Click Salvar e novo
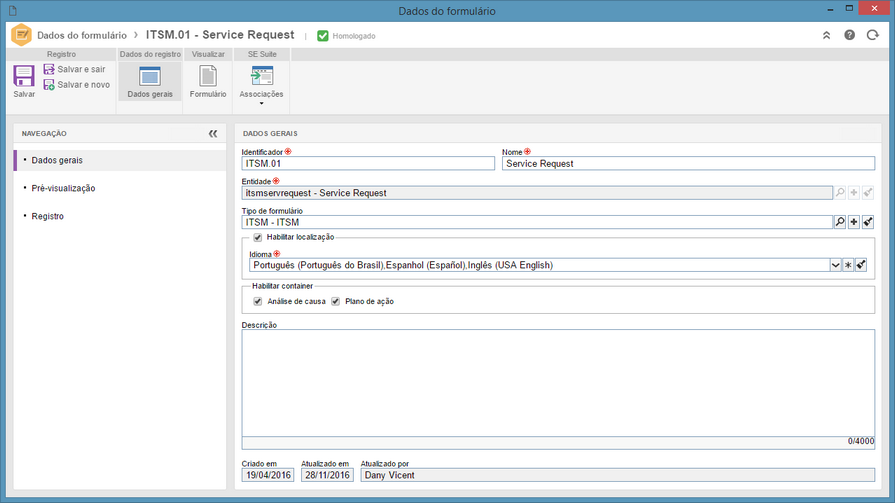This screenshot has width=895, height=503. click(77, 84)
